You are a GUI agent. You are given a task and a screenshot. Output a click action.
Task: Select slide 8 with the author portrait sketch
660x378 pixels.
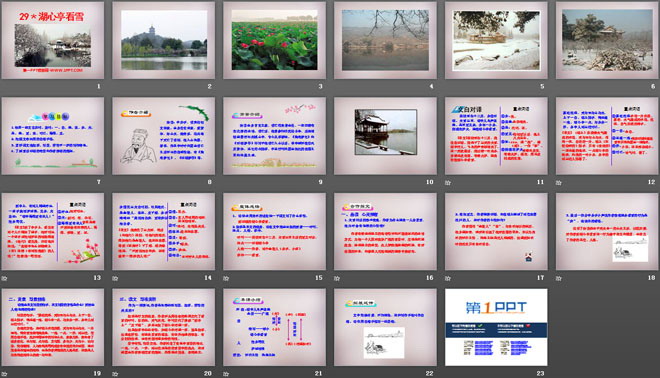(x=163, y=136)
